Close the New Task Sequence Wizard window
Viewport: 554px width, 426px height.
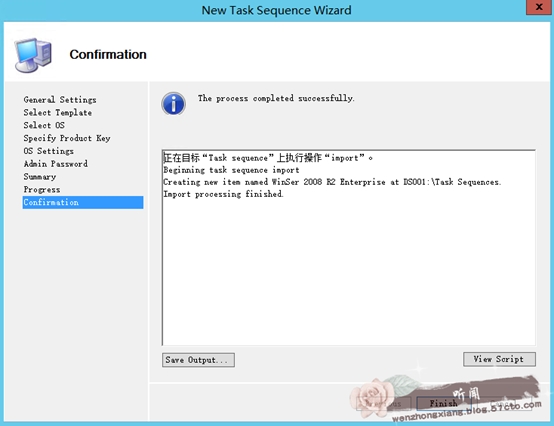[539, 7]
